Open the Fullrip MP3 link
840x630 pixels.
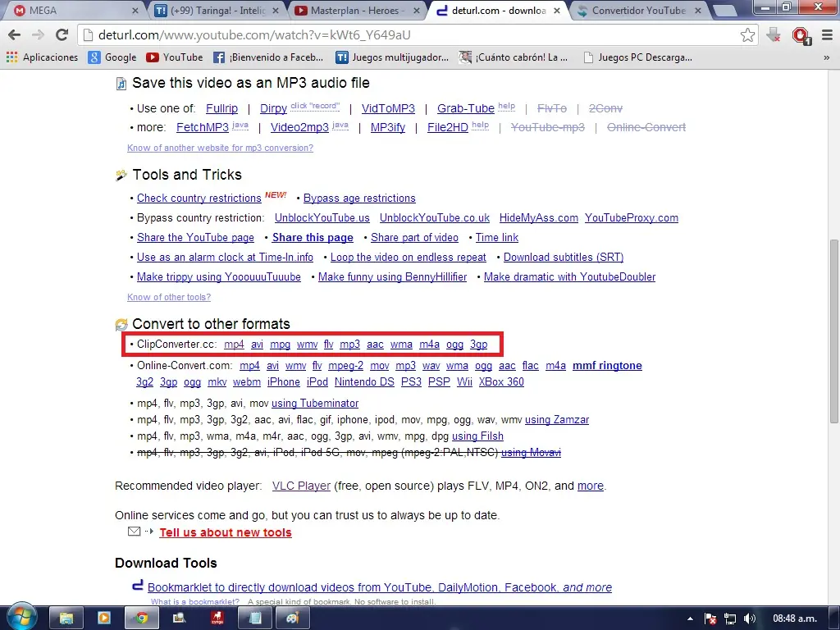221,108
